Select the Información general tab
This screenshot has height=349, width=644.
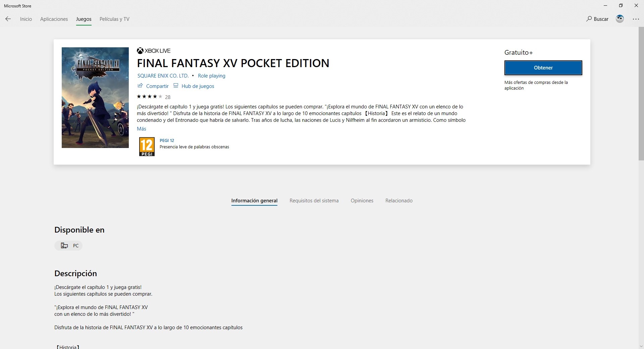(x=254, y=201)
